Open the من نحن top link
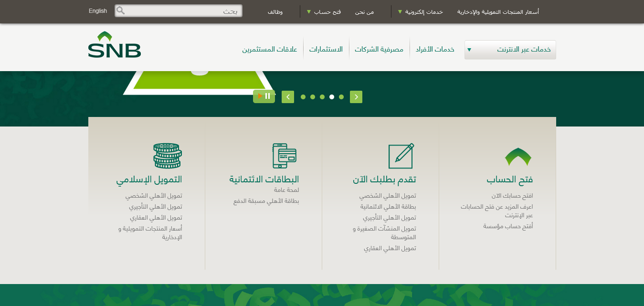 tap(364, 11)
